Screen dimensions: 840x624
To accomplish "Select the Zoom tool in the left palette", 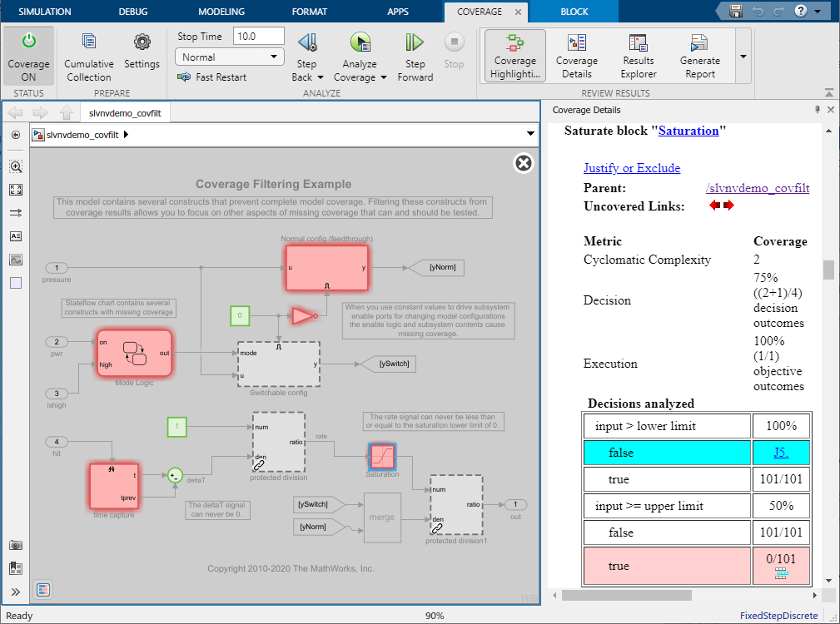I will 15,166.
